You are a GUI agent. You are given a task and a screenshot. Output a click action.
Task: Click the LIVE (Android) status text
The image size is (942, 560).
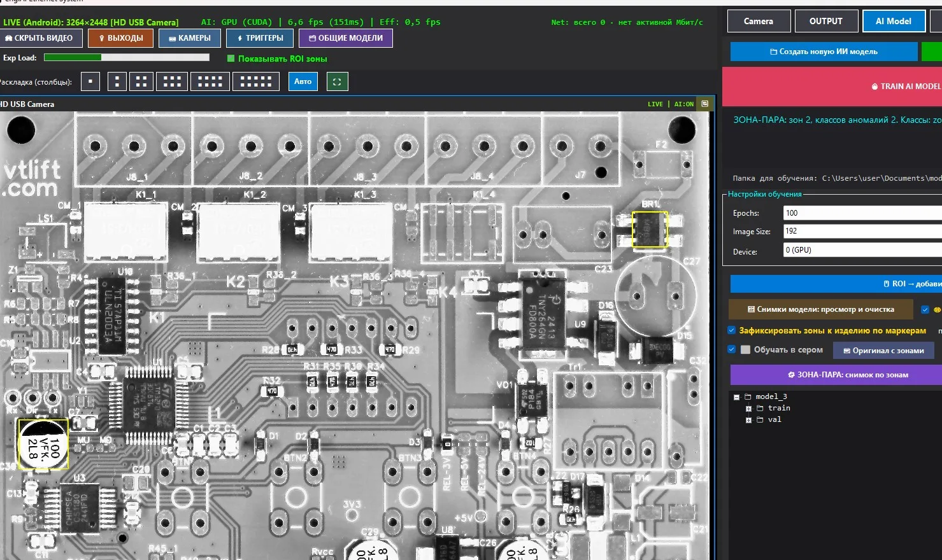pos(90,22)
